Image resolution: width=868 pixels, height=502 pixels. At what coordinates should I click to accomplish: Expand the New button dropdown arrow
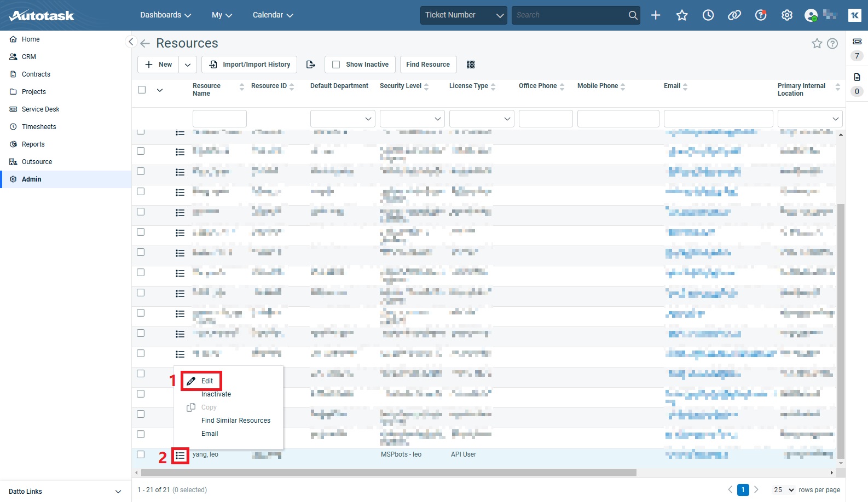pos(187,65)
